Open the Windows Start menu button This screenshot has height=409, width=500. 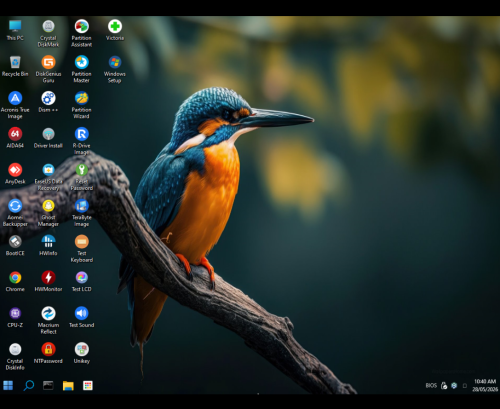8,385
